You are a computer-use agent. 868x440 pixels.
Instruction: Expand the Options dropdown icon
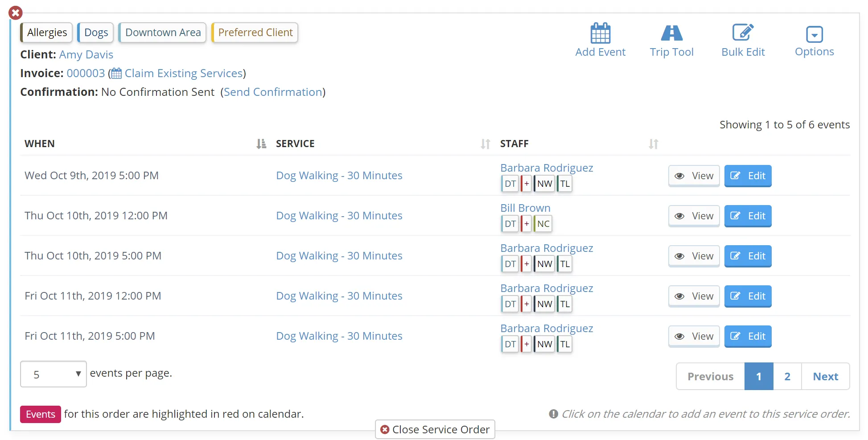(814, 34)
